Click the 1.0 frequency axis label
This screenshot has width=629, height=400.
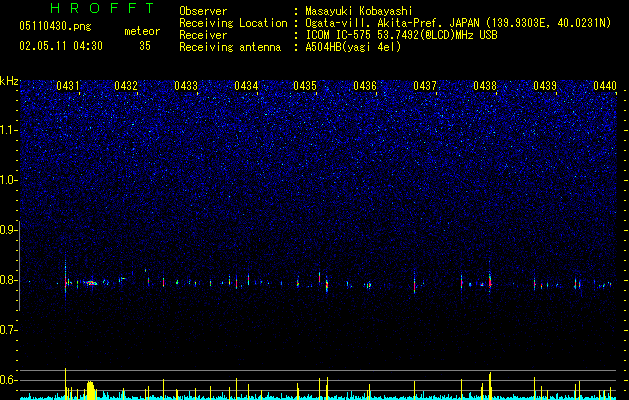pos(8,180)
